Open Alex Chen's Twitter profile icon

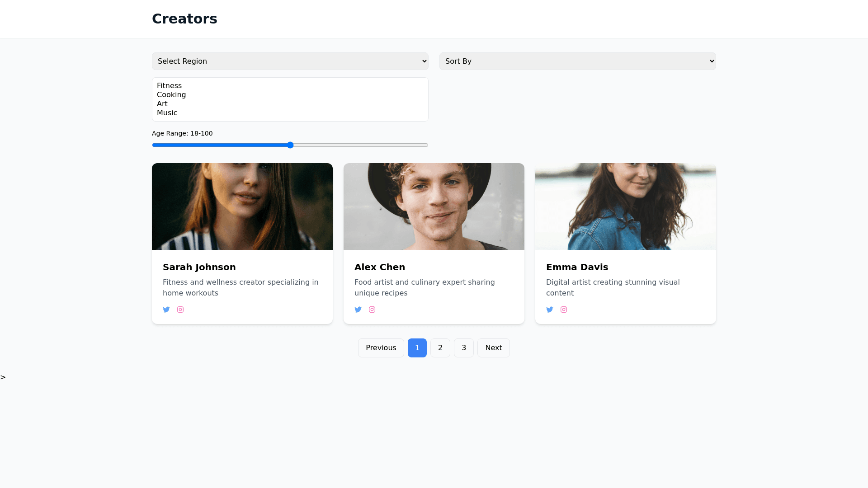[x=358, y=310]
